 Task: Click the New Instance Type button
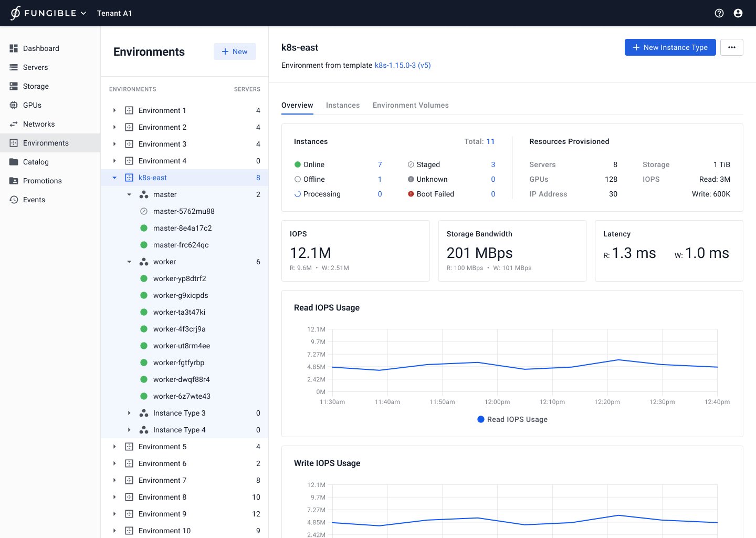pyautogui.click(x=670, y=47)
